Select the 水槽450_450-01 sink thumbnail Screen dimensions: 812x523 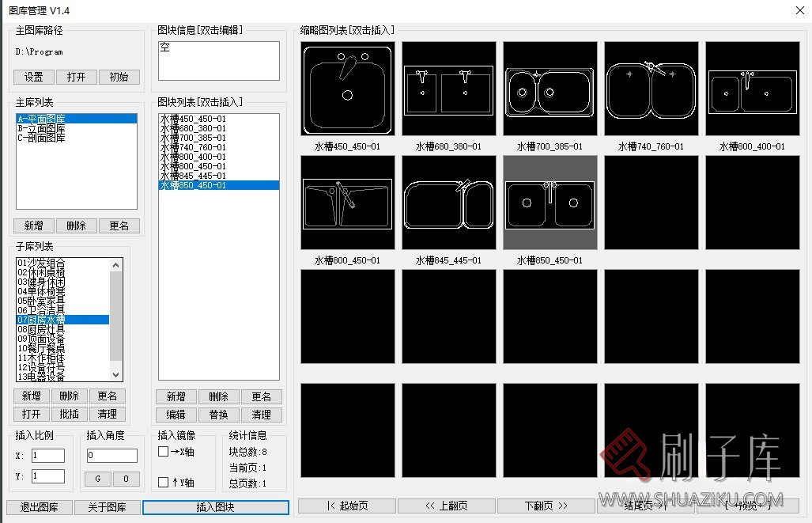pyautogui.click(x=346, y=87)
